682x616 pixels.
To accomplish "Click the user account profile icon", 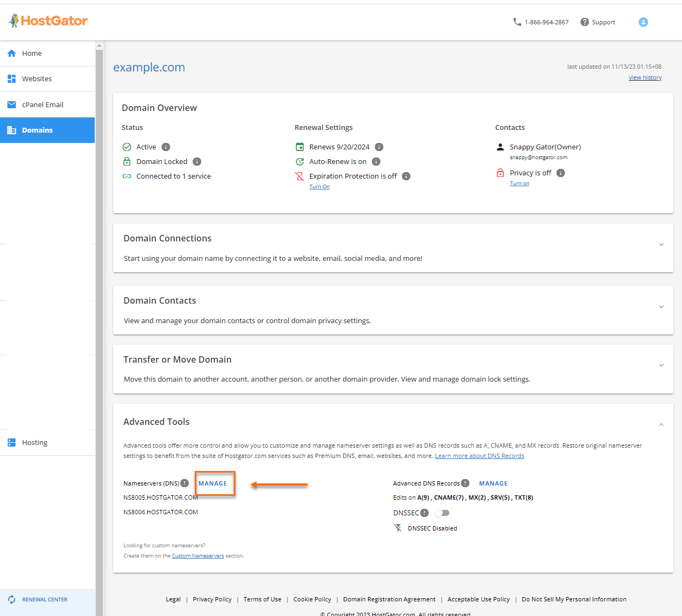I will click(643, 22).
